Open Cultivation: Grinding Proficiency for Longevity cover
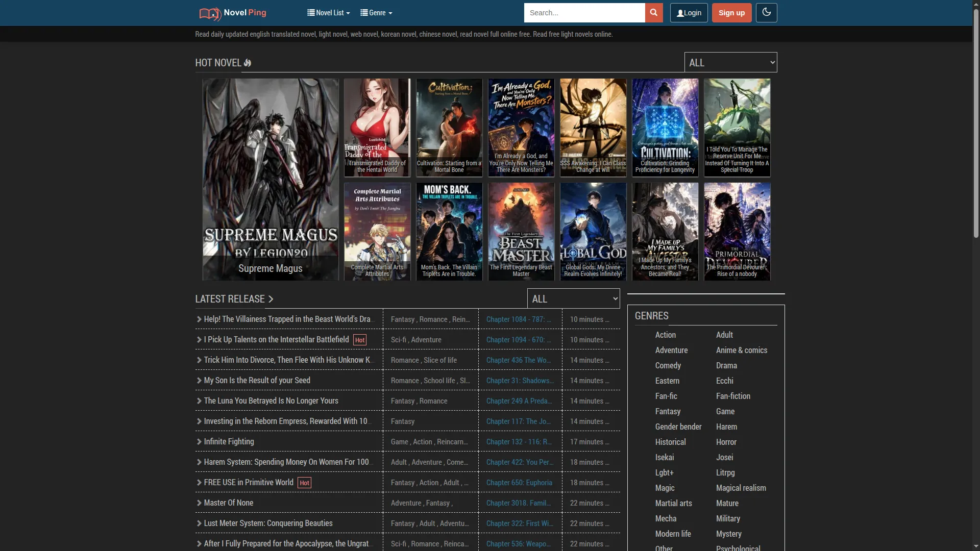980x551 pixels. coord(665,128)
